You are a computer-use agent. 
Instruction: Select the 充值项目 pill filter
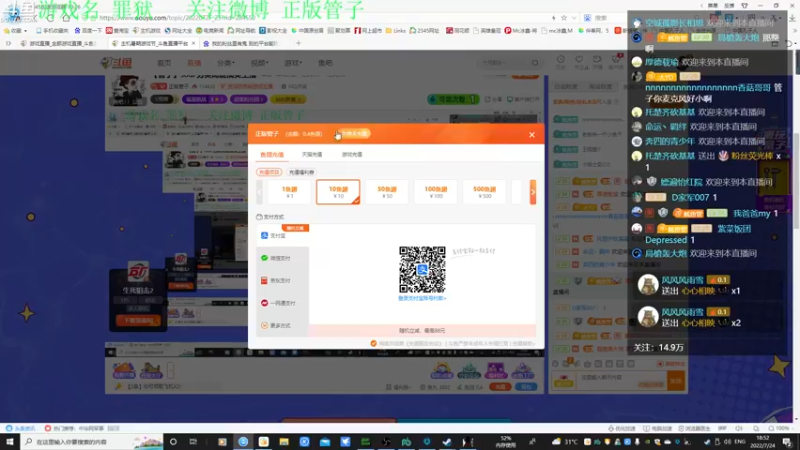269,172
